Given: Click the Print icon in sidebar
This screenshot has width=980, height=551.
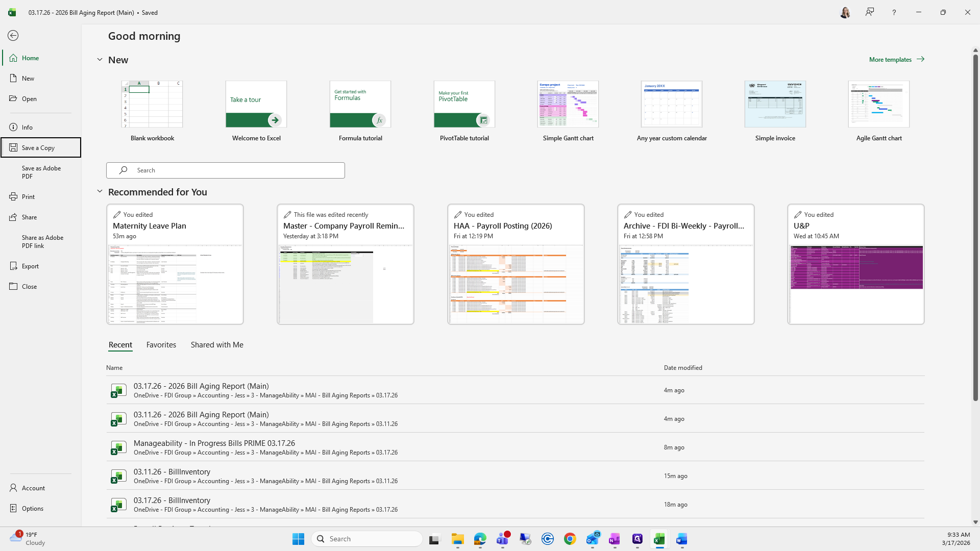Looking at the screenshot, I should click(13, 197).
